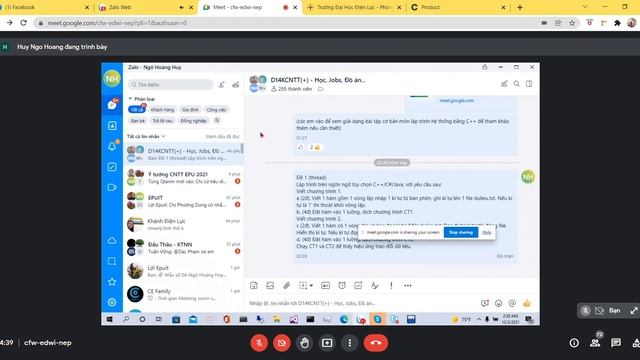This screenshot has width=640, height=360.
Task: Open Zalo starred items icon in sidebar
Action: point(112,282)
